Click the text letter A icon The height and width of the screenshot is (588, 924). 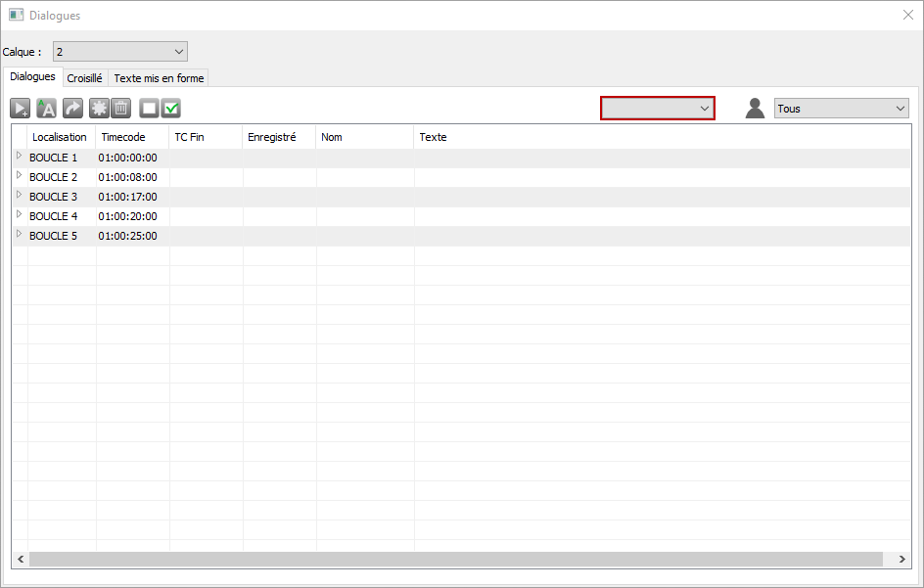click(46, 109)
